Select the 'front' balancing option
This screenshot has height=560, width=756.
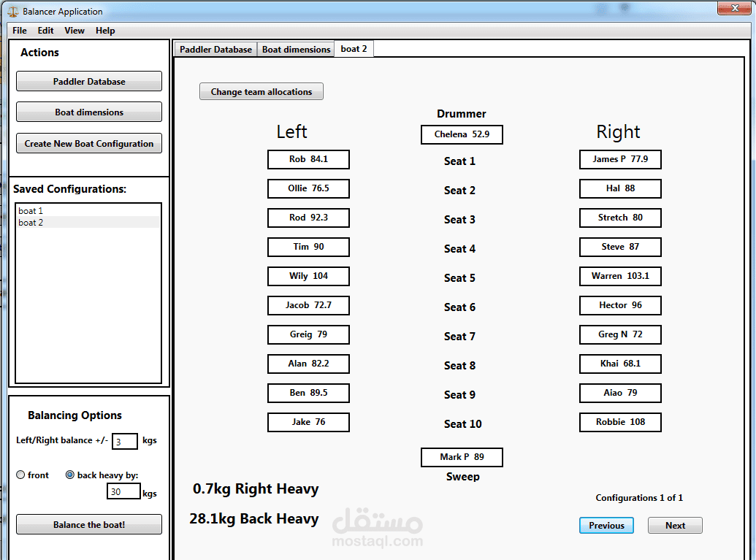tap(21, 475)
